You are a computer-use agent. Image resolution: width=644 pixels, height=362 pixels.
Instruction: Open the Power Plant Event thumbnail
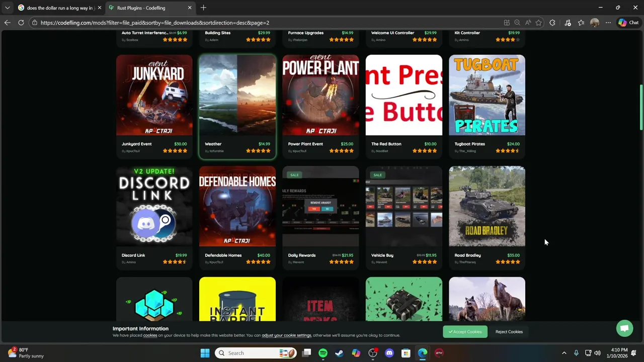click(320, 95)
